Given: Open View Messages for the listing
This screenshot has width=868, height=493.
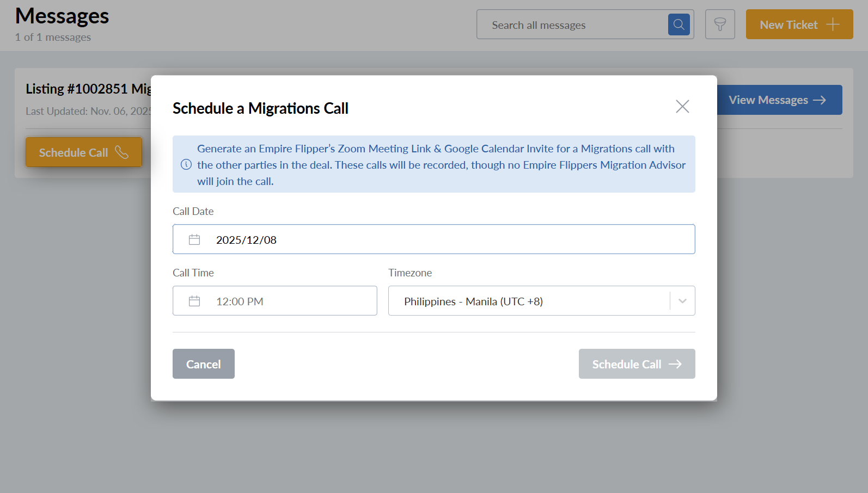Looking at the screenshot, I should (768, 100).
